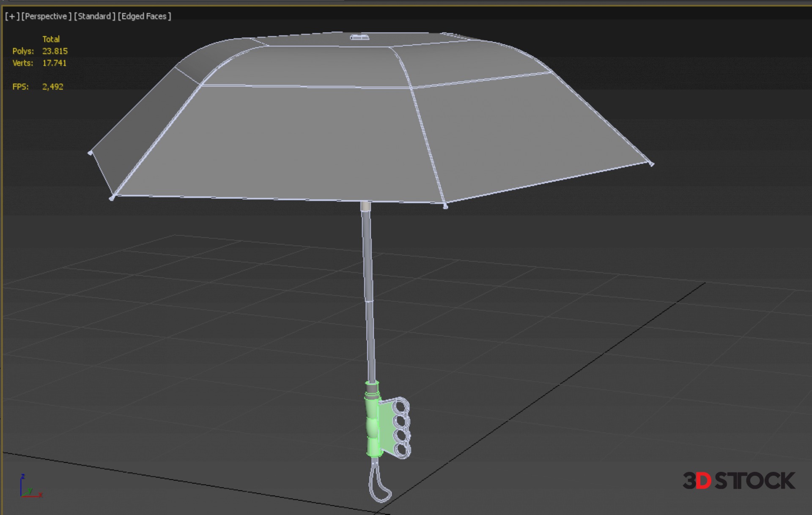The width and height of the screenshot is (812, 515).
Task: Open the Edged Faces display menu
Action: point(144,16)
